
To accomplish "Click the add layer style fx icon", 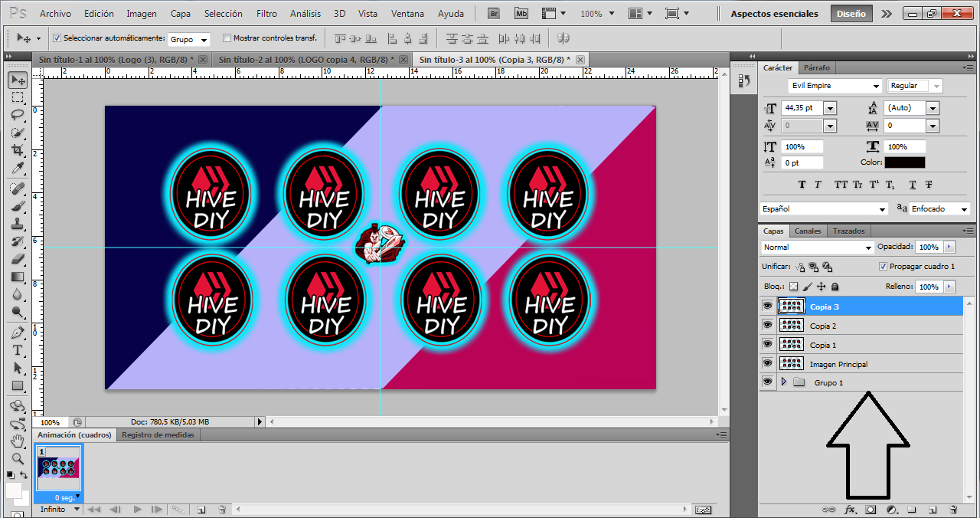I will coord(850,509).
